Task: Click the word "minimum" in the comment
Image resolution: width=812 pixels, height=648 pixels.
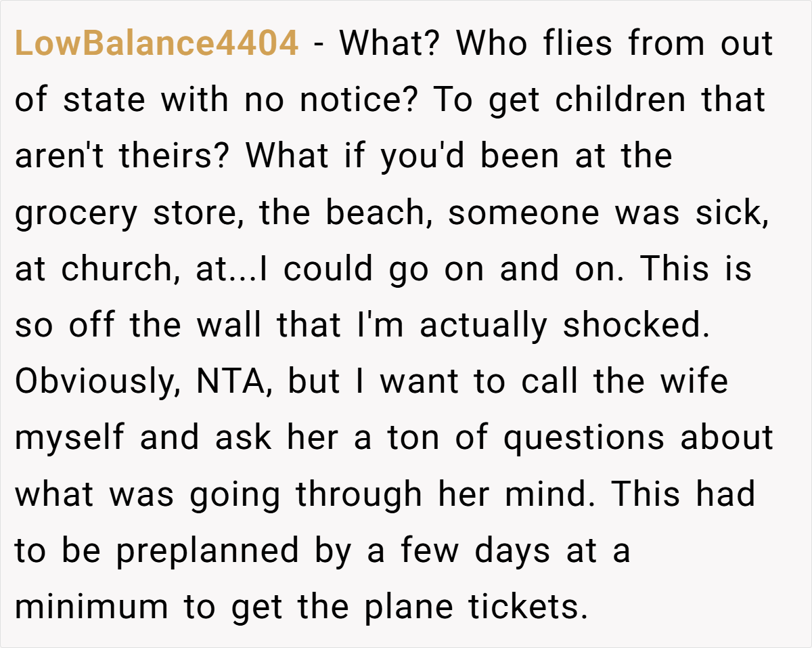Action: click(91, 606)
